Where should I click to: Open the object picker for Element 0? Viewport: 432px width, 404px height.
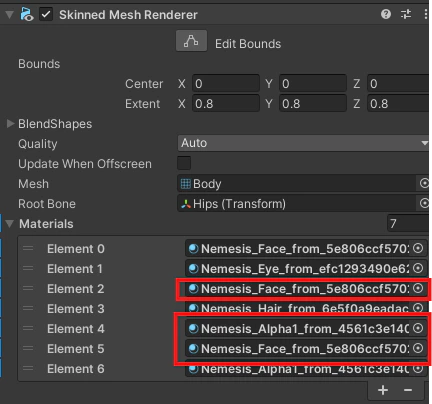418,248
